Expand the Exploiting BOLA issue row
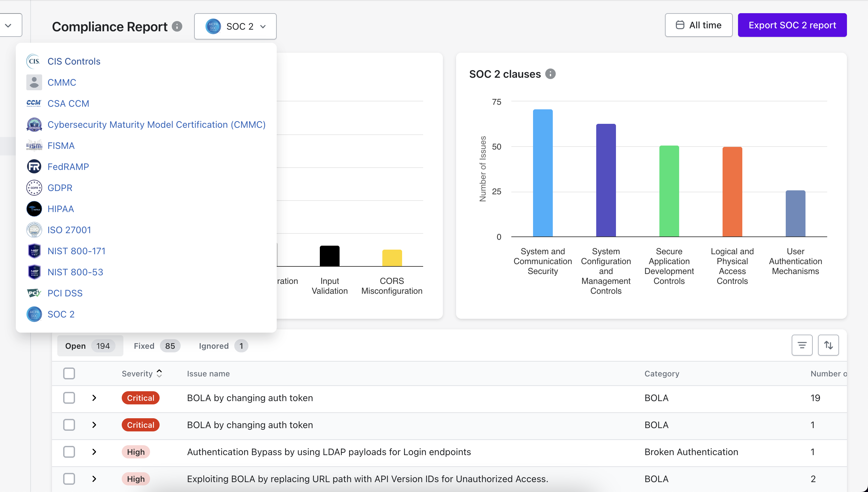 [94, 479]
